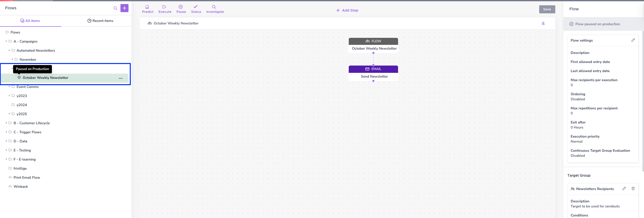This screenshot has height=218, width=644.
Task: Click the Newsletters Recipients group icon
Action: coord(573,189)
